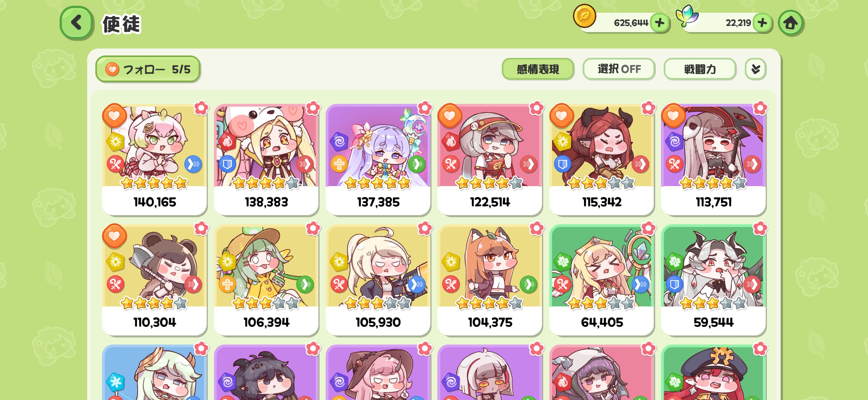Switch to the 感情表現 view
The width and height of the screenshot is (868, 400).
[x=538, y=69]
